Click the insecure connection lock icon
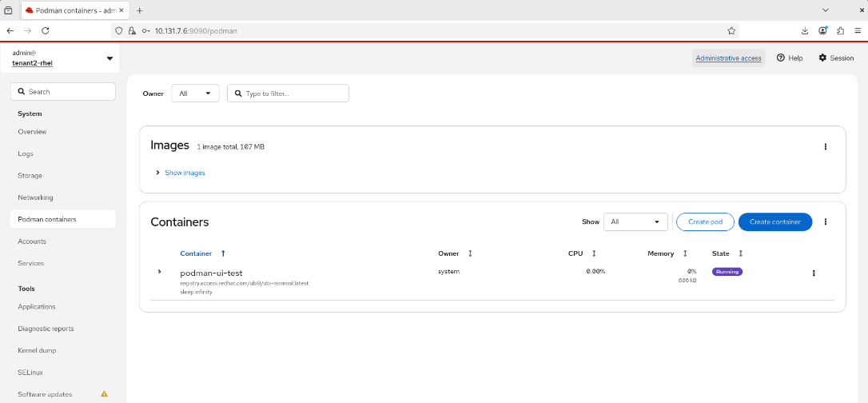The height and width of the screenshot is (403, 868). click(x=132, y=31)
